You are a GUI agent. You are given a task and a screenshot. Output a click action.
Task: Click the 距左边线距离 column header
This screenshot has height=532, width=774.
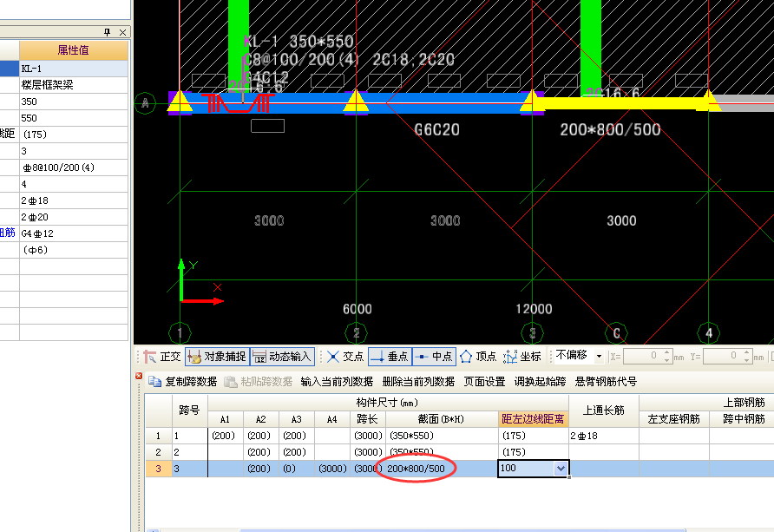tap(533, 419)
